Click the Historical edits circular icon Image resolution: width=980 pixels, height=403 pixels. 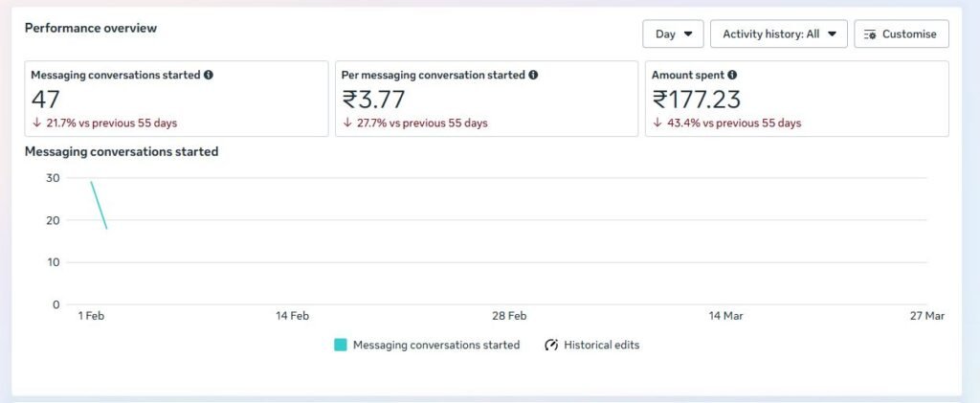[x=551, y=345]
